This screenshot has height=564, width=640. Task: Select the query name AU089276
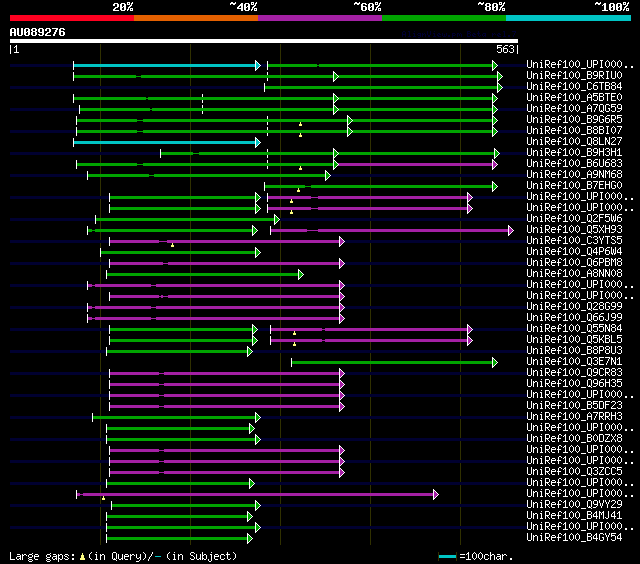click(38, 32)
